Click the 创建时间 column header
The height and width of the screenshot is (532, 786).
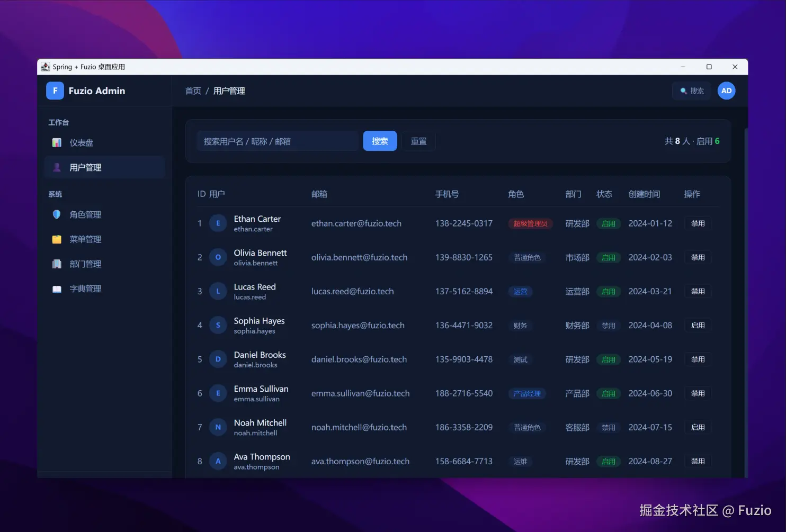pyautogui.click(x=644, y=194)
